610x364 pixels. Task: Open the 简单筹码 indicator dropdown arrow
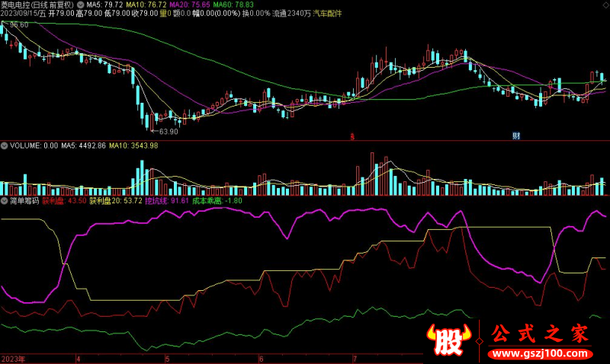click(x=4, y=201)
